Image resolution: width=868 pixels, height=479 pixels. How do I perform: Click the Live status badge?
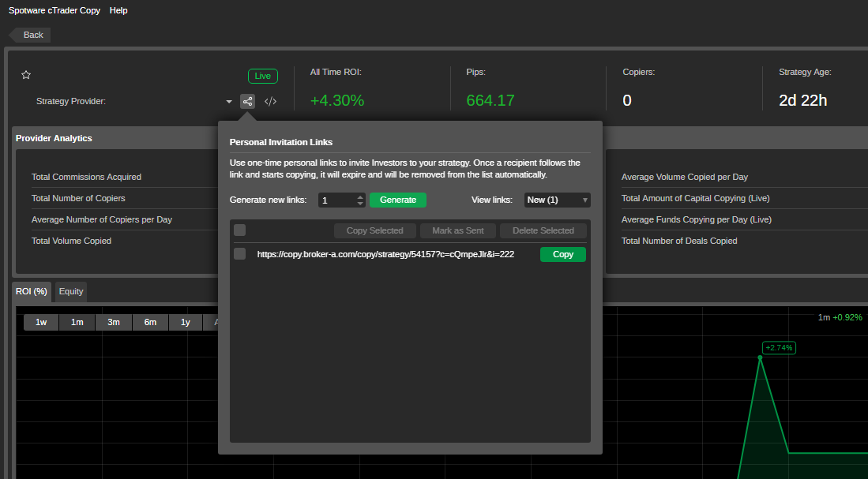tap(263, 76)
